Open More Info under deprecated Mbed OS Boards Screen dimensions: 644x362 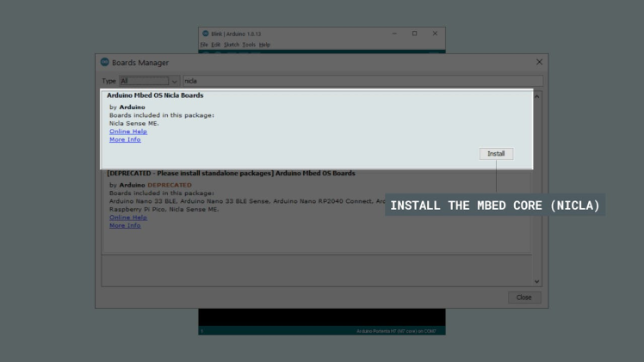(x=125, y=225)
